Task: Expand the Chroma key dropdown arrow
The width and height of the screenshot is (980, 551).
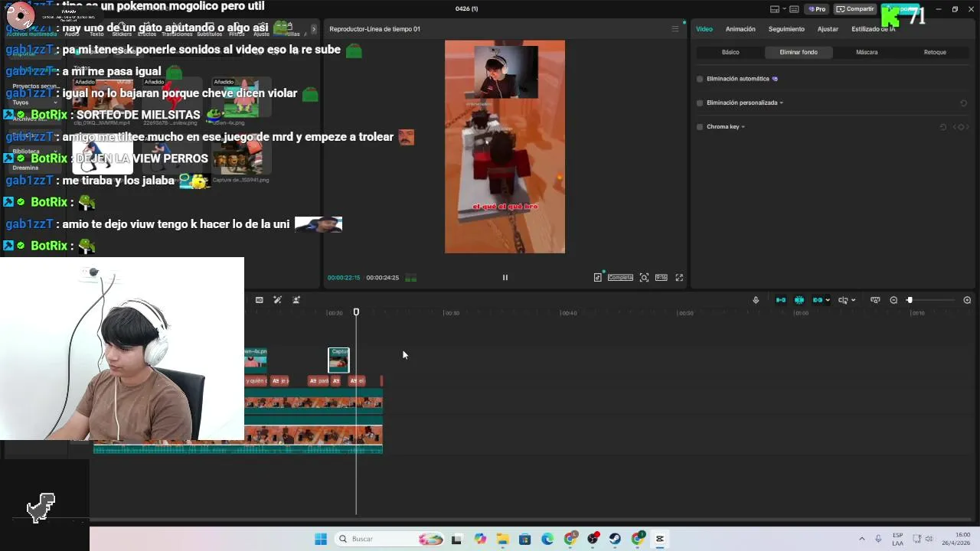Action: point(743,127)
